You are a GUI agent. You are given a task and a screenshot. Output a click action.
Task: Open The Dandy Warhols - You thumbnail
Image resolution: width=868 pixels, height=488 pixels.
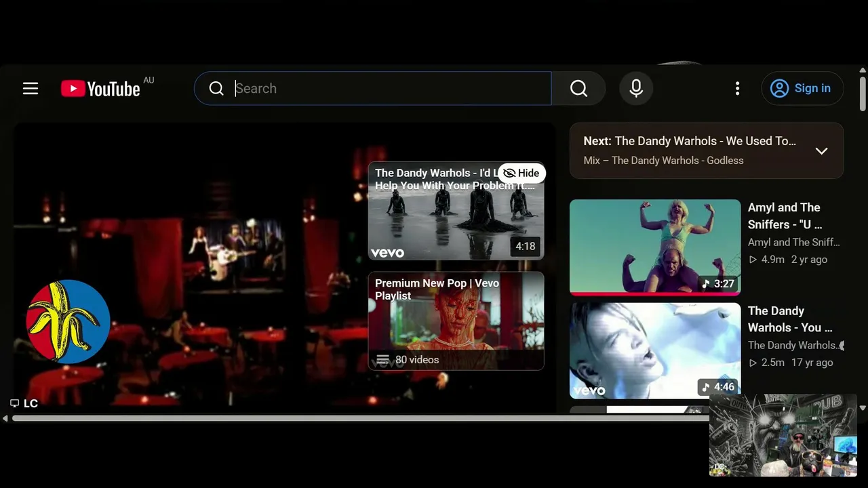pyautogui.click(x=655, y=350)
